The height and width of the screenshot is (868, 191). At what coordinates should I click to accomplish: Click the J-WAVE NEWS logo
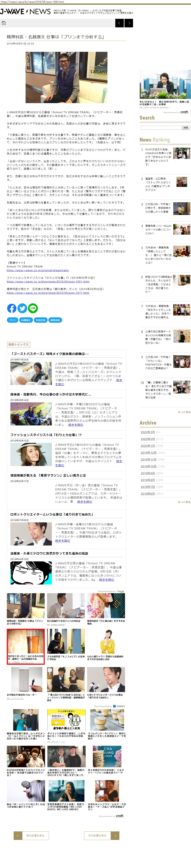[x=25, y=12]
